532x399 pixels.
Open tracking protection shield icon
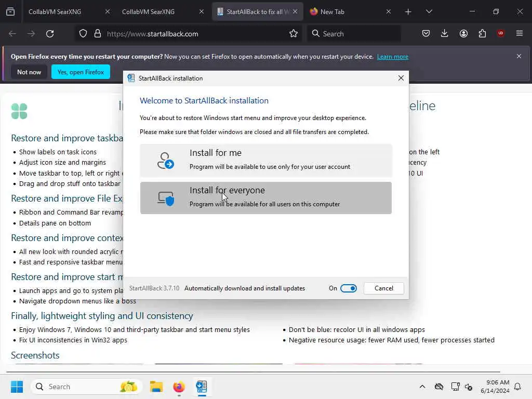tap(83, 34)
